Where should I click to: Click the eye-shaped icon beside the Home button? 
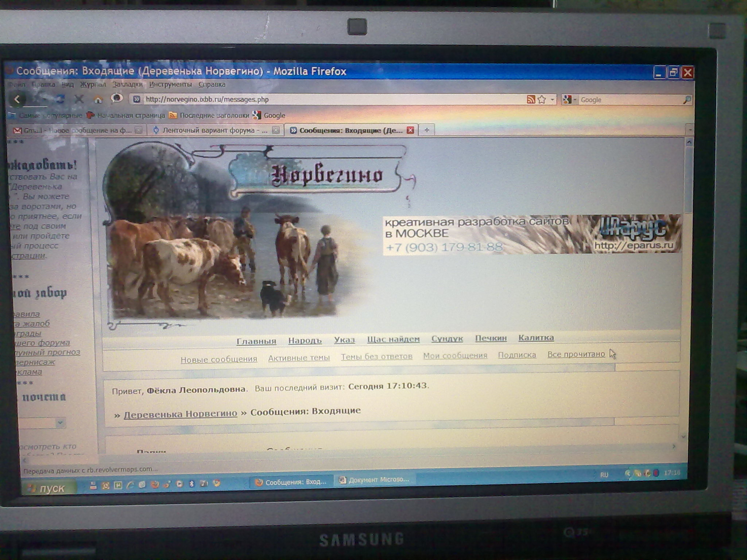click(x=117, y=98)
